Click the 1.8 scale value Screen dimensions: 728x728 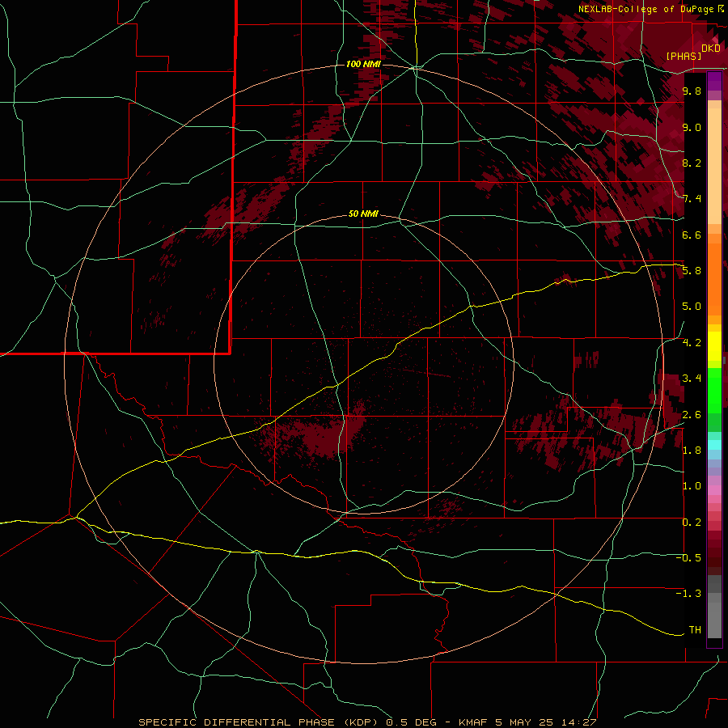pyautogui.click(x=692, y=451)
